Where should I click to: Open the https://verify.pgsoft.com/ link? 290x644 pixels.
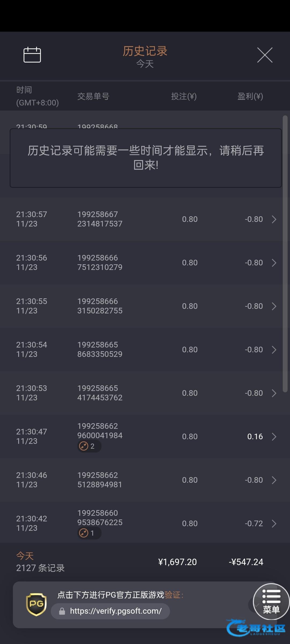[115, 611]
